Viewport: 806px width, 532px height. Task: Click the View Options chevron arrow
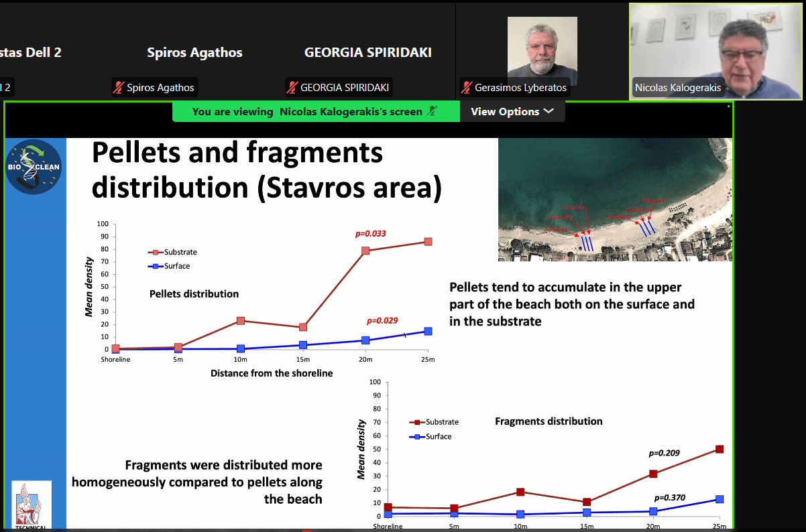(549, 111)
